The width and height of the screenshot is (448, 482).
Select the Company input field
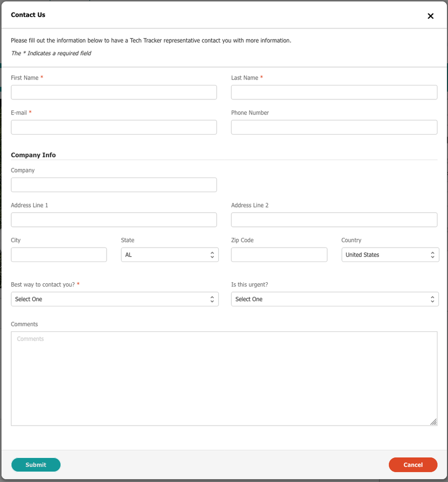(x=114, y=185)
